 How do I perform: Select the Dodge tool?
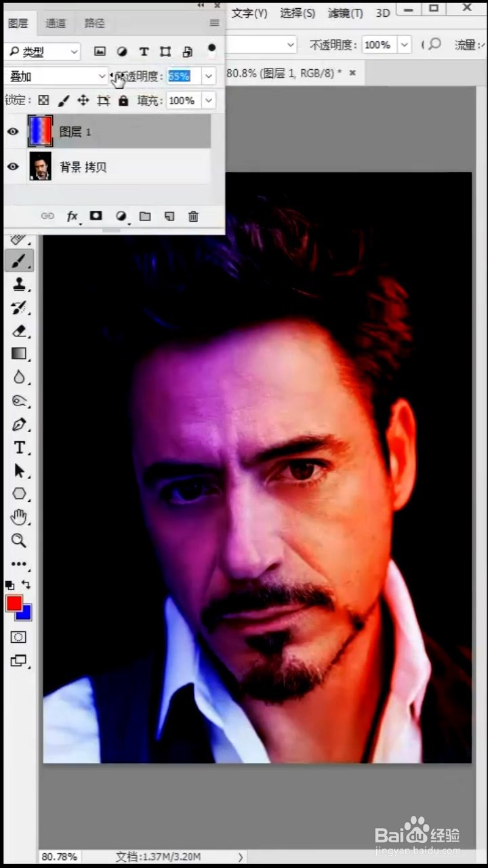pos(19,401)
